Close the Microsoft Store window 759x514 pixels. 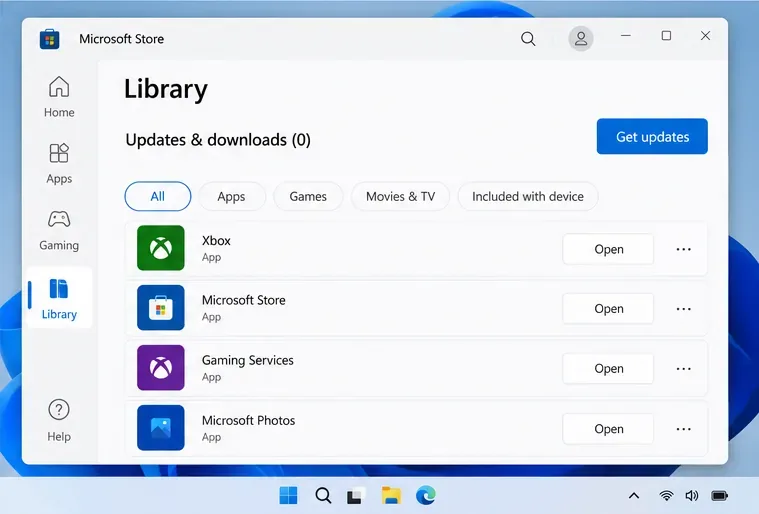point(705,35)
